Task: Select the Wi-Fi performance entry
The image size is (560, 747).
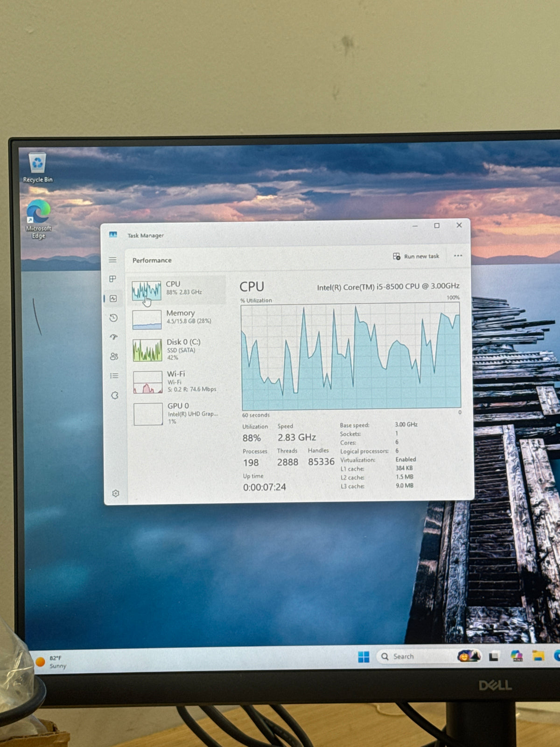Action: coord(178,382)
